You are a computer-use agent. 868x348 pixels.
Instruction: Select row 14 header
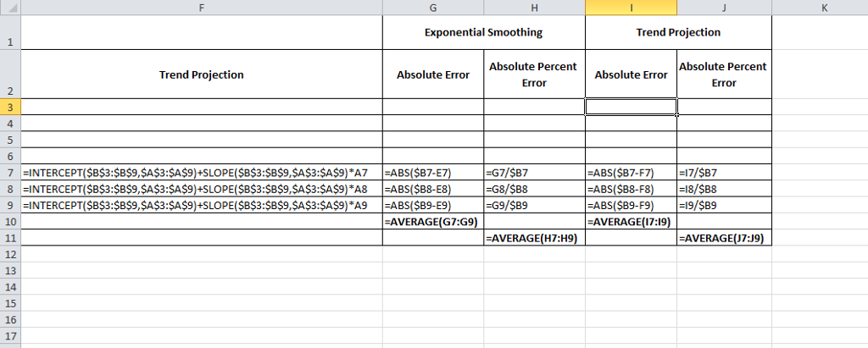point(10,287)
